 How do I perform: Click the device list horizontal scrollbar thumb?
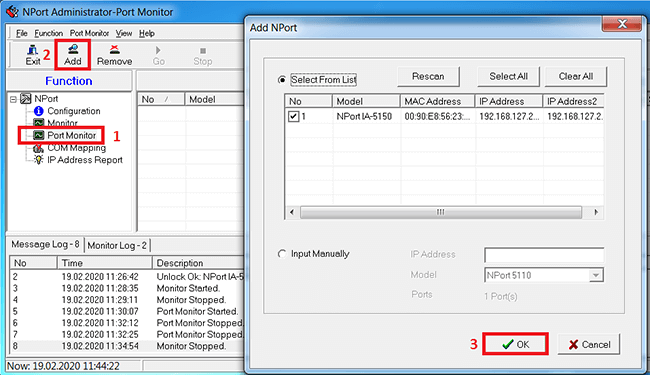point(441,212)
